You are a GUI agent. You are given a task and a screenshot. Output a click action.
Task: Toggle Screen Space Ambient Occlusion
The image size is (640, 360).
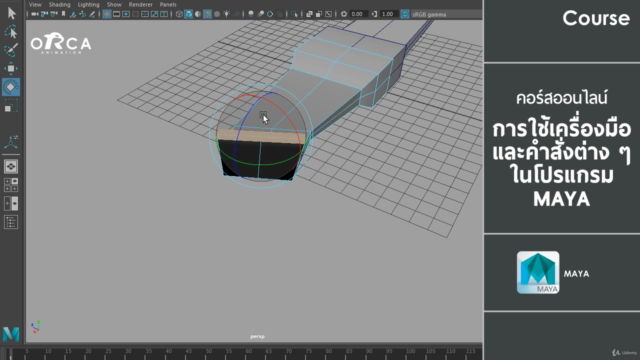(251, 14)
